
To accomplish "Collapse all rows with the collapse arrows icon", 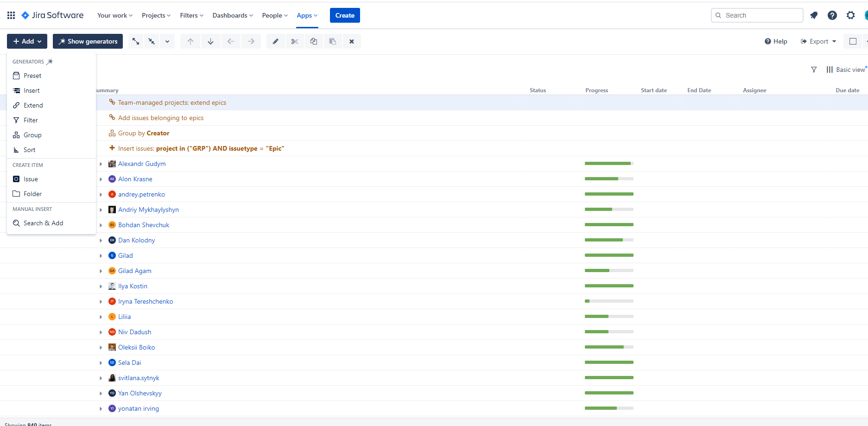I will 152,41.
